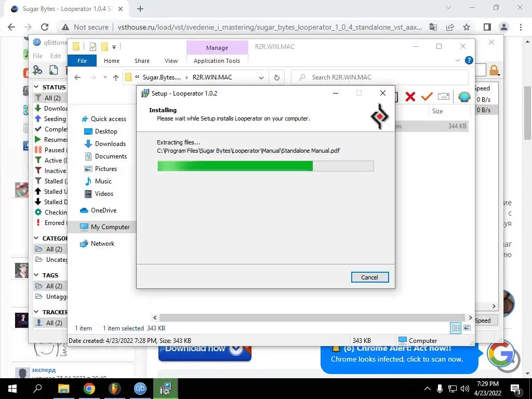Open Videos in navigation pane
The height and width of the screenshot is (399, 532).
pyautogui.click(x=98, y=194)
